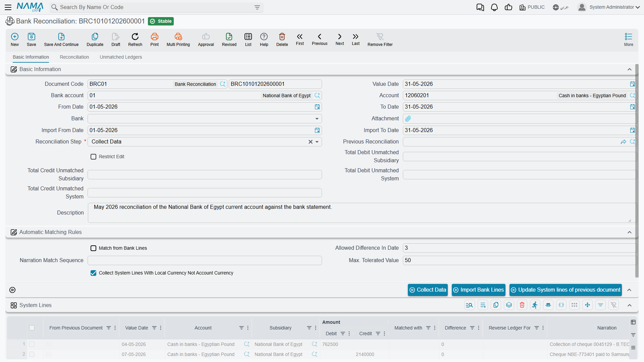Click the Max. Tolerated Value field
The image size is (644, 362).
pos(519,260)
